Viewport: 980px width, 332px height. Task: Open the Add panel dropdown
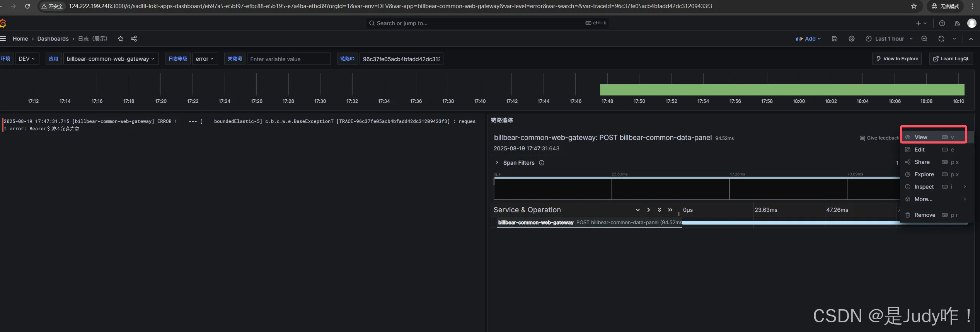tap(808, 39)
